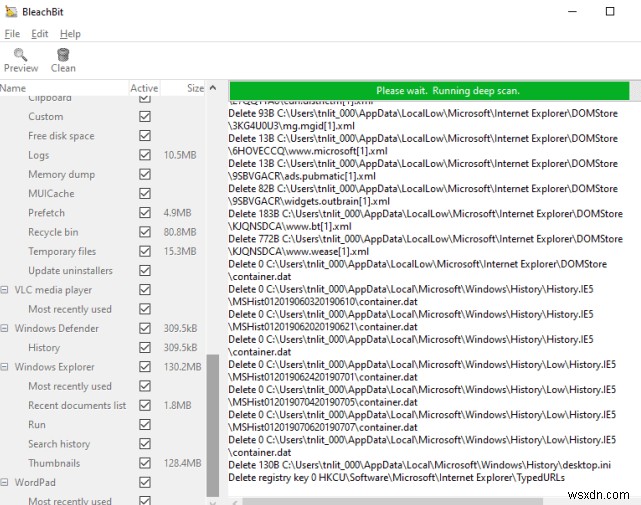Image resolution: width=641 pixels, height=505 pixels.
Task: Click the cleaner list vertical scrollbar thumb
Action: (x=213, y=425)
